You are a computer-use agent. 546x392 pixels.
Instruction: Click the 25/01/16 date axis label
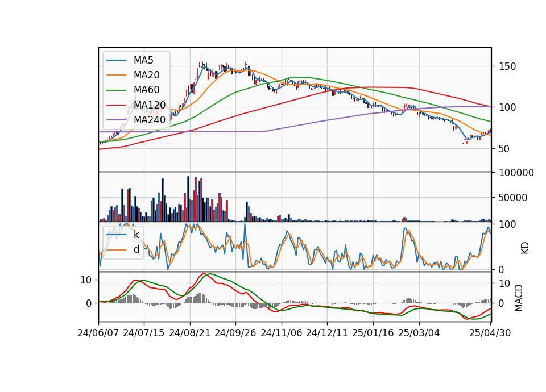[x=373, y=333]
